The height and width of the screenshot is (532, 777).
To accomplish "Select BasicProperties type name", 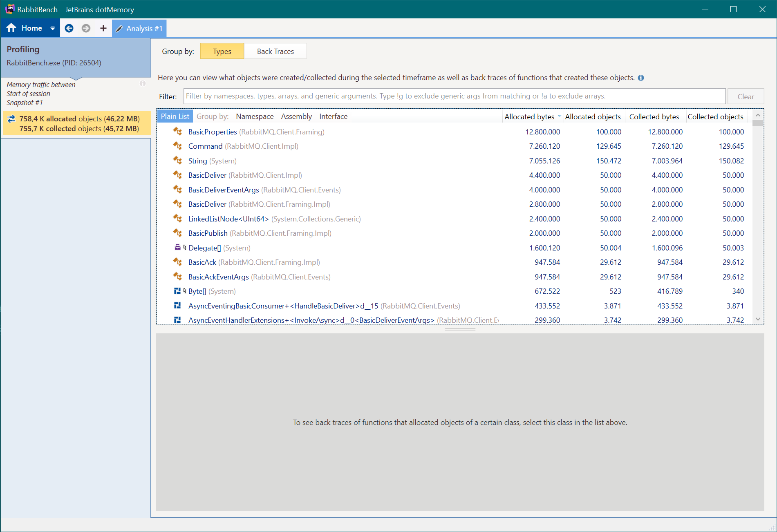I will 213,132.
